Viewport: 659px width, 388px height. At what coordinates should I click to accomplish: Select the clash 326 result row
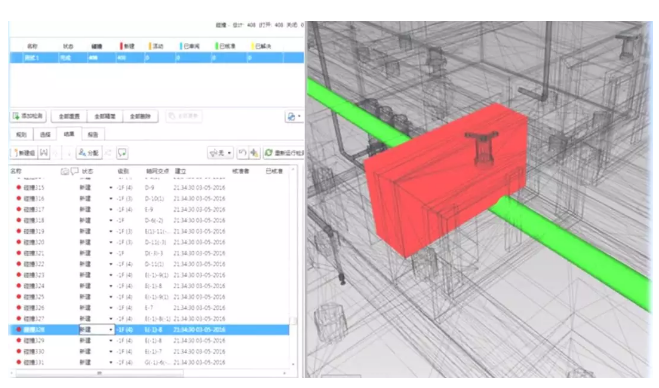[149, 308]
